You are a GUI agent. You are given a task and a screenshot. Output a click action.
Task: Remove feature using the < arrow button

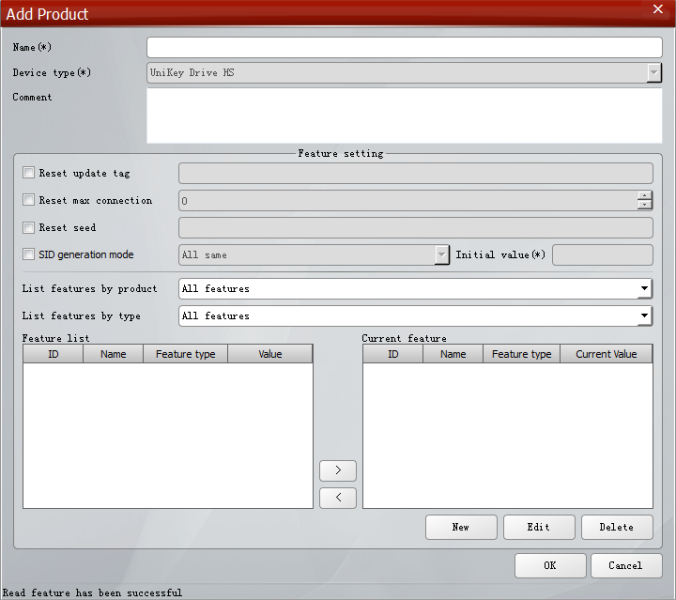tap(338, 498)
